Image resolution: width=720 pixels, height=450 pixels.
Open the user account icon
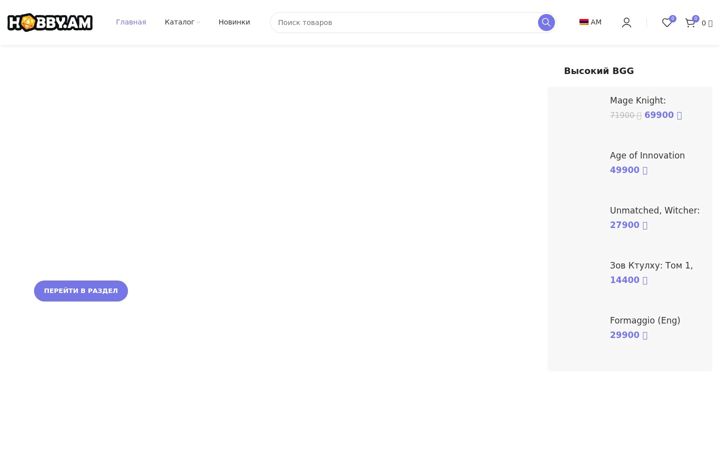[626, 22]
